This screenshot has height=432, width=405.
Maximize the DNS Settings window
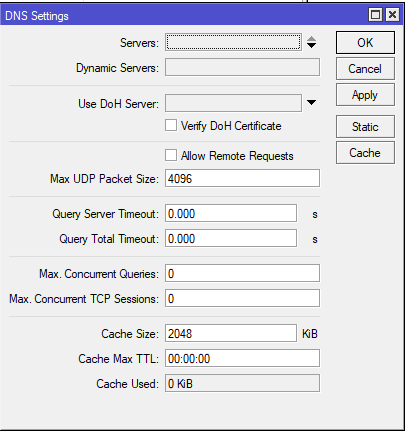click(x=376, y=15)
